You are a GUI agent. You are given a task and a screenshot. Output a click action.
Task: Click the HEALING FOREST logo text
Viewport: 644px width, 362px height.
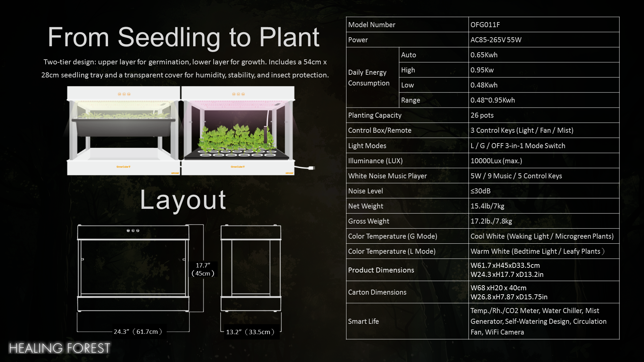[x=59, y=348]
